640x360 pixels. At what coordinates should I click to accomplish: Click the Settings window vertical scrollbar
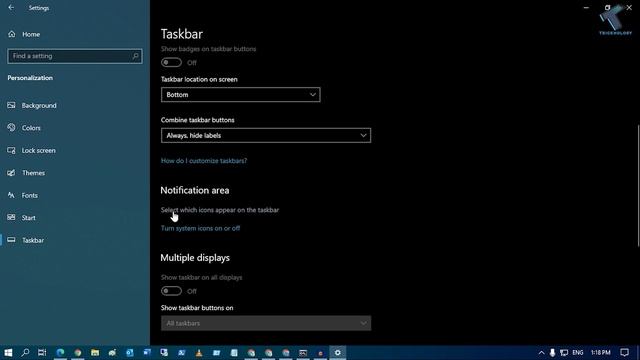pyautogui.click(x=638, y=186)
